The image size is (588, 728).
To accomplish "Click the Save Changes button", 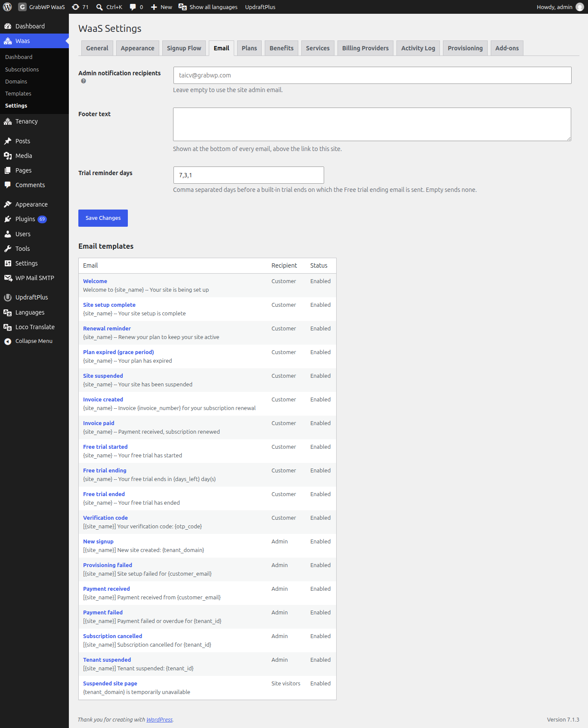I will pos(103,218).
